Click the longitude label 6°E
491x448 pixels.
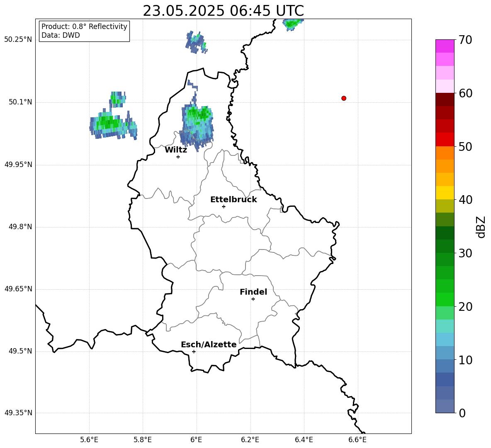[196, 440]
